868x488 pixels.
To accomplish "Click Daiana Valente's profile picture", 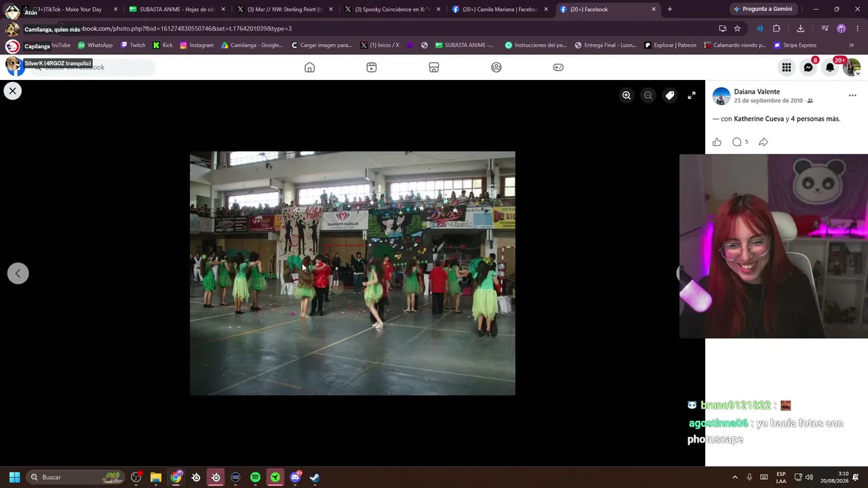I will click(722, 96).
